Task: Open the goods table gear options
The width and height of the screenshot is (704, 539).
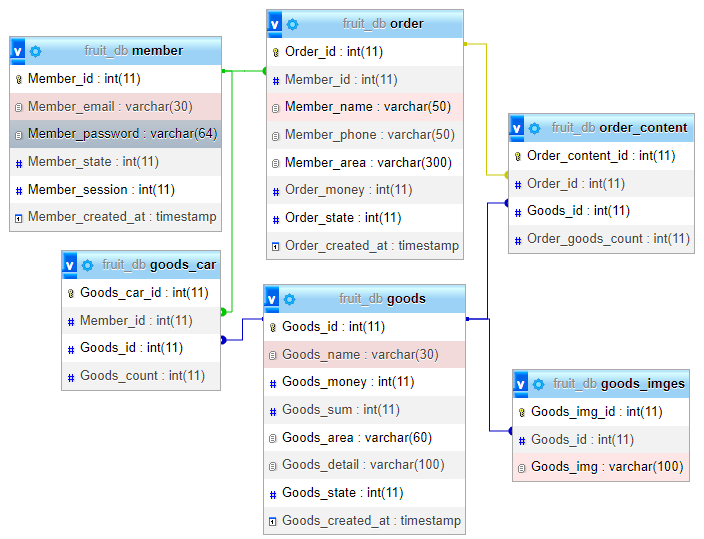Action: tap(290, 299)
